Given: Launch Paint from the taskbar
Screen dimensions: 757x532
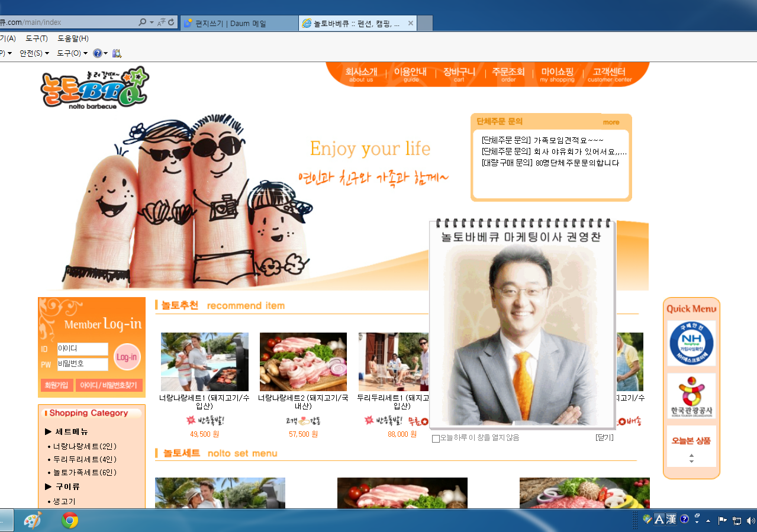Looking at the screenshot, I should tap(32, 520).
